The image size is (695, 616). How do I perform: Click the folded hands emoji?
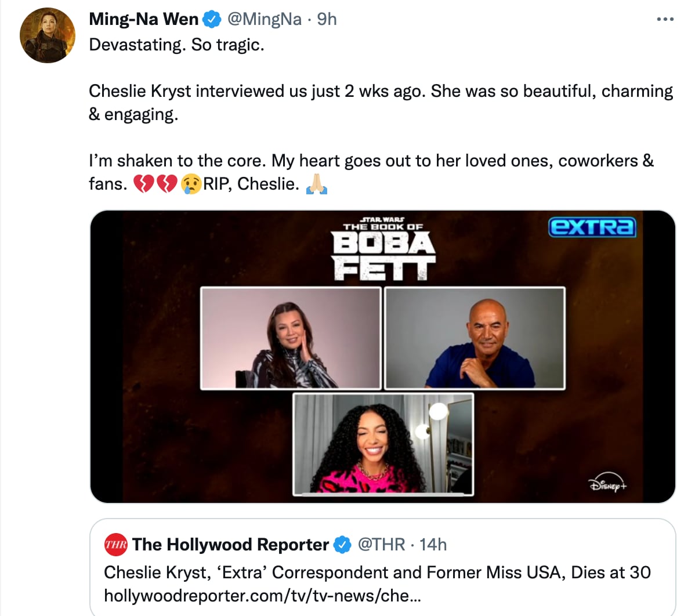point(317,184)
